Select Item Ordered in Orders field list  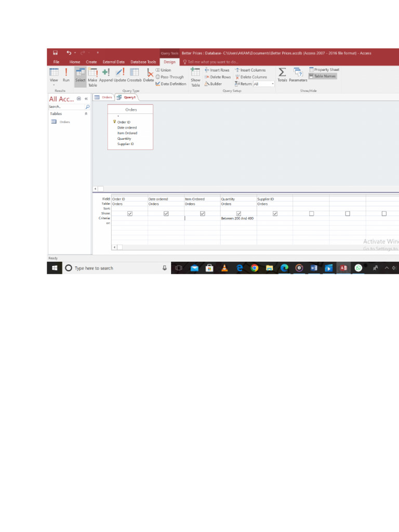(127, 133)
